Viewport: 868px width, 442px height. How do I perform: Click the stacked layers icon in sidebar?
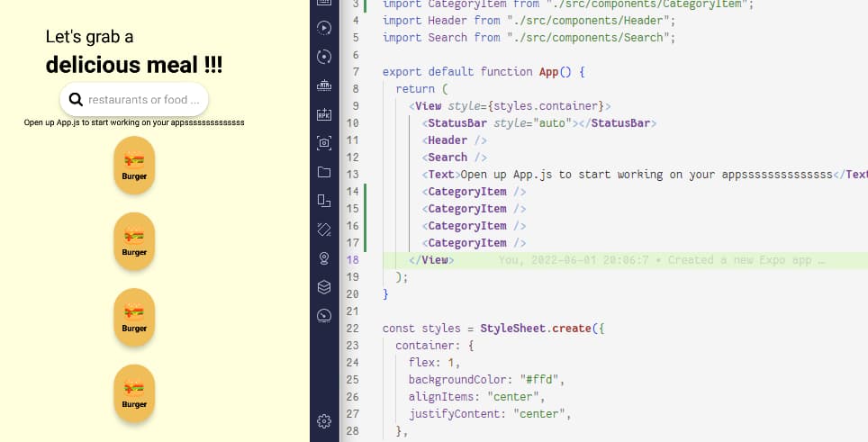pos(324,287)
